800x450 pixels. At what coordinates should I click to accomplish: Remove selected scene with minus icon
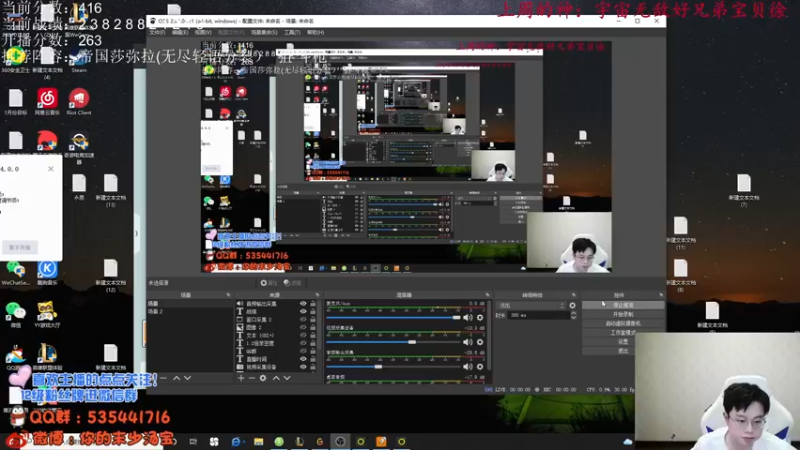pyautogui.click(x=163, y=378)
